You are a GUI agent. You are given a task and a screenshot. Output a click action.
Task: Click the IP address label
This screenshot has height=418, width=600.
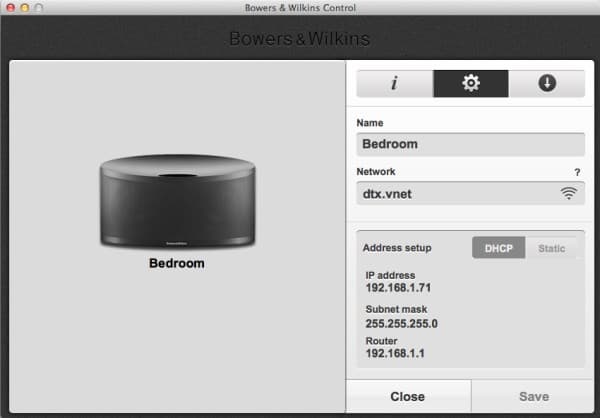[x=390, y=275]
